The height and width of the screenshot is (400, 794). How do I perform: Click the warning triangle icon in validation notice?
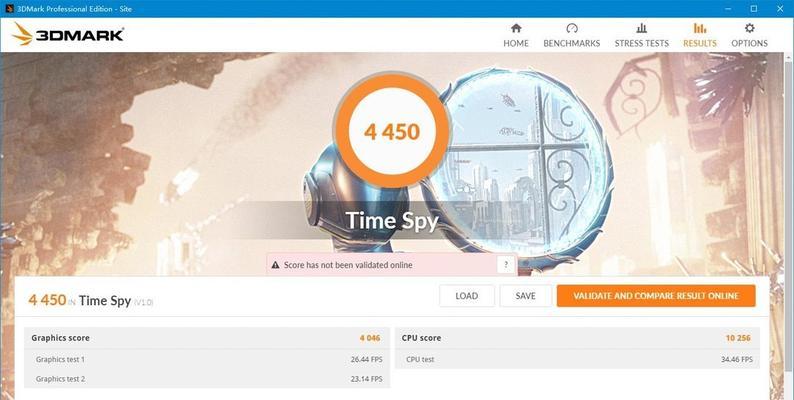point(275,265)
